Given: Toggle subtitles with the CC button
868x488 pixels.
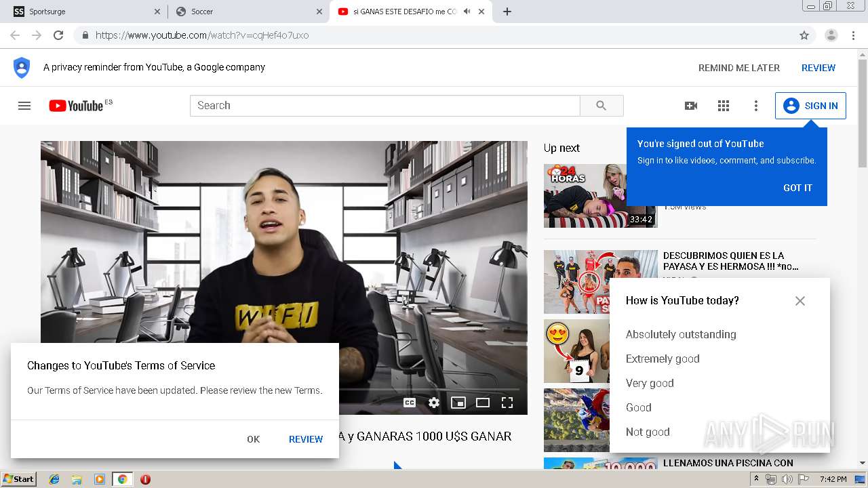Looking at the screenshot, I should [x=410, y=403].
